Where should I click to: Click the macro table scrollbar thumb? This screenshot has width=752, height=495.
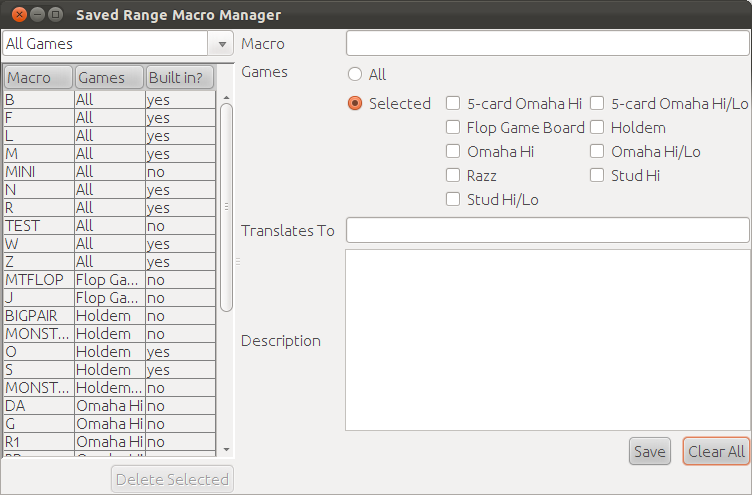tap(226, 207)
